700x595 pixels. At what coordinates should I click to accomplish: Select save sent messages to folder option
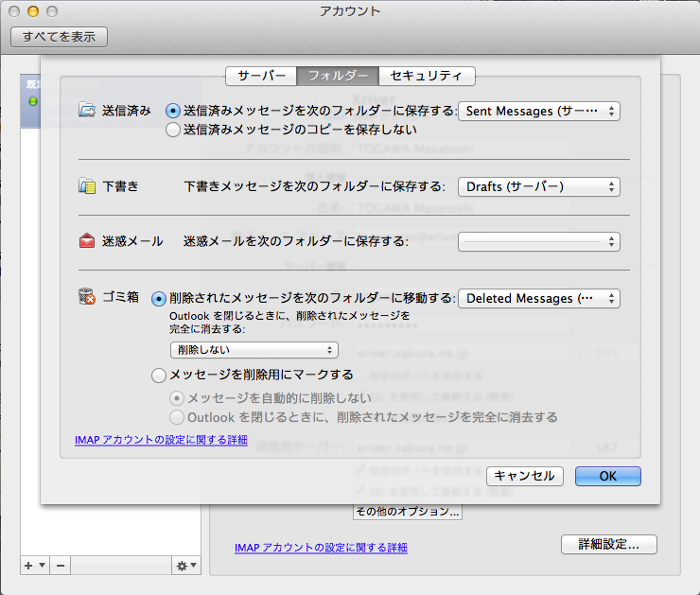tap(172, 111)
